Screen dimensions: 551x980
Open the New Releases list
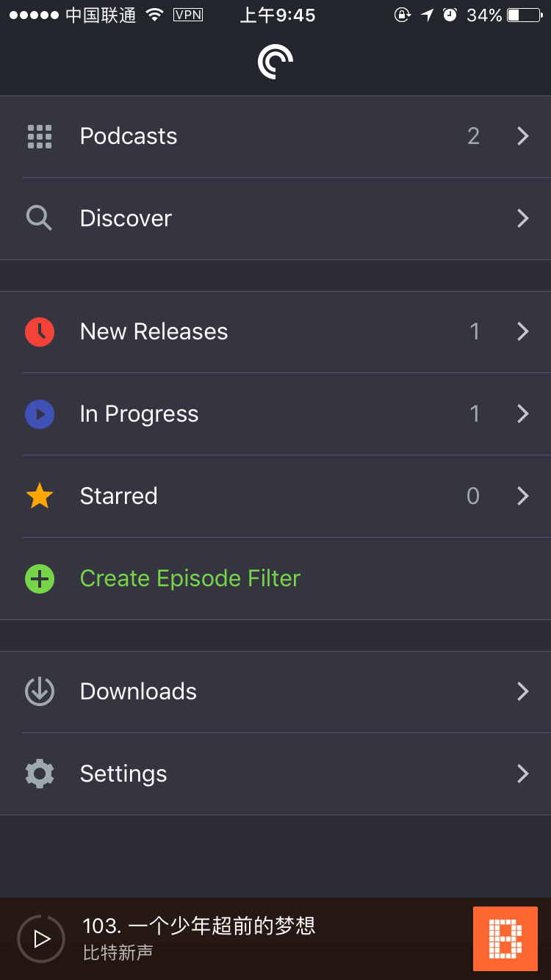coord(154,332)
